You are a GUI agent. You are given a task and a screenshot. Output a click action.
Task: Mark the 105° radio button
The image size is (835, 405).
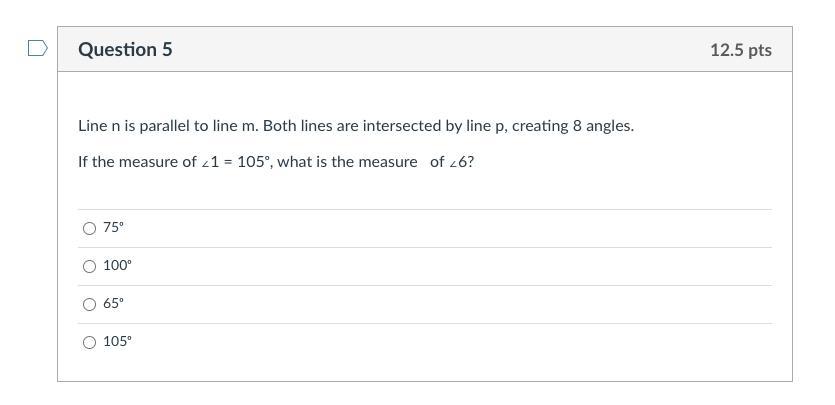(x=89, y=342)
